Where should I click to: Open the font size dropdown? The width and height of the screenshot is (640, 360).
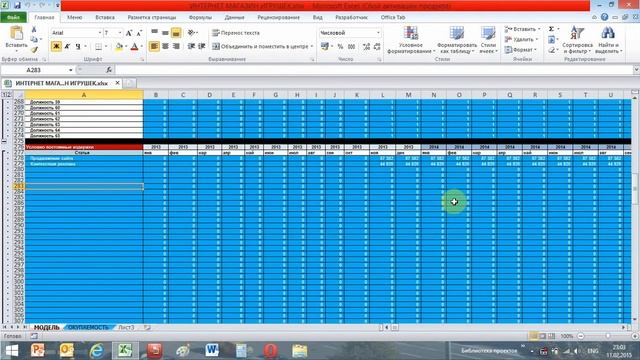click(x=120, y=33)
